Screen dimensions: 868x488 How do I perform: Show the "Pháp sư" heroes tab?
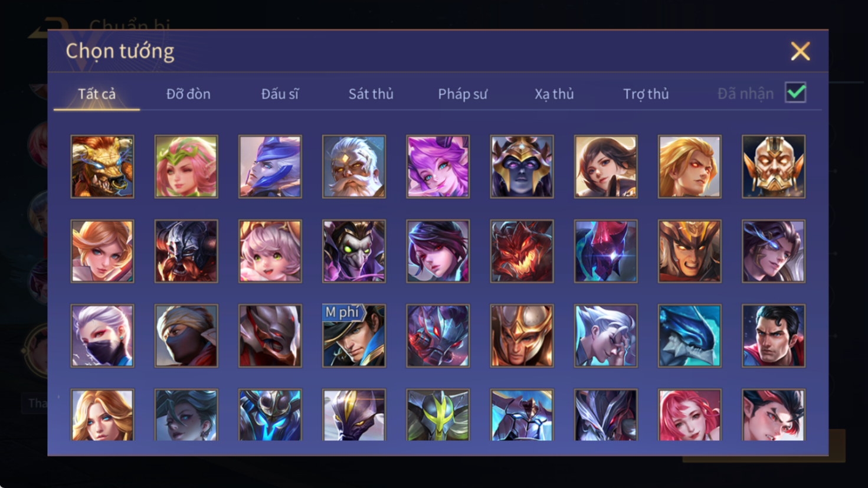(463, 94)
